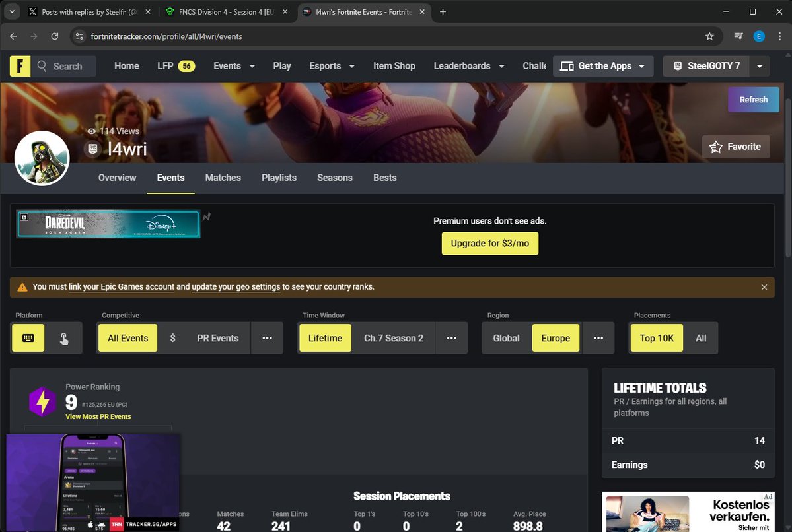
Task: Open more Time Window options
Action: click(452, 338)
